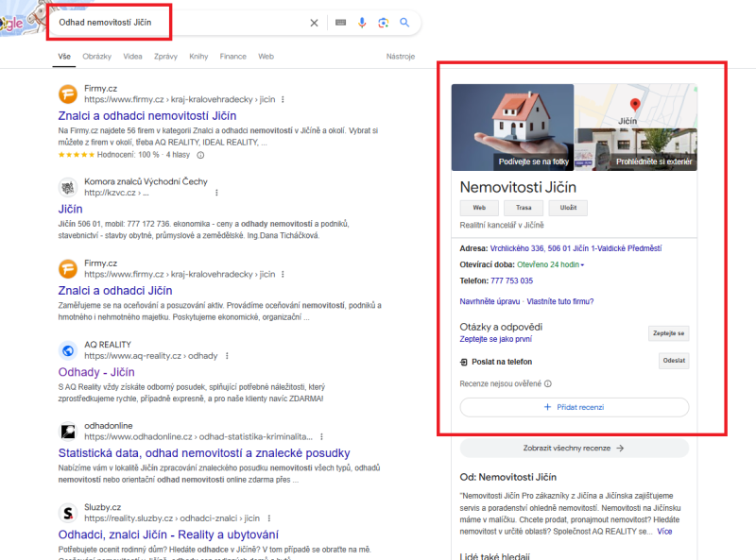Submit the search with the magnifier icon
Viewport: 756px width, 560px height.
coord(404,22)
